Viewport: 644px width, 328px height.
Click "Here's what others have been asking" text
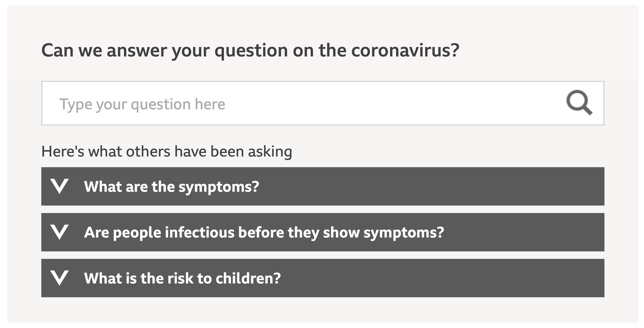(x=166, y=151)
